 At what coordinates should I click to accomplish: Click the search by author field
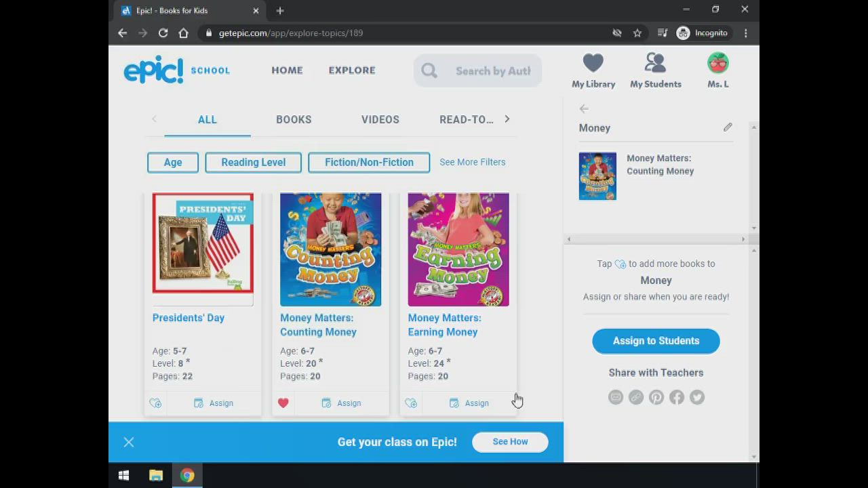point(478,70)
